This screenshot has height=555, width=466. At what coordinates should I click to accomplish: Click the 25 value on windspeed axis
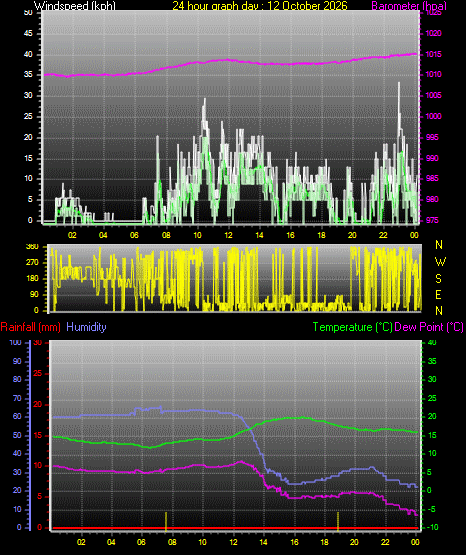click(x=28, y=116)
